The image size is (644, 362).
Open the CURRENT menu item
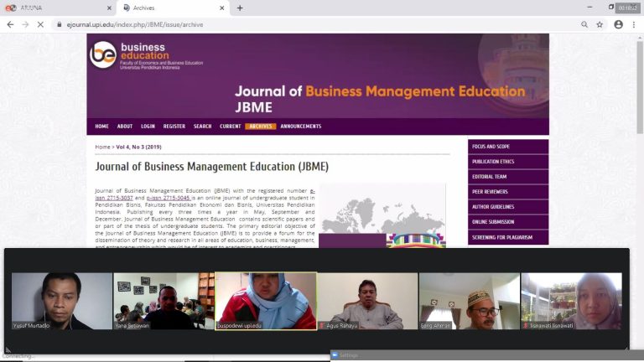pyautogui.click(x=230, y=127)
